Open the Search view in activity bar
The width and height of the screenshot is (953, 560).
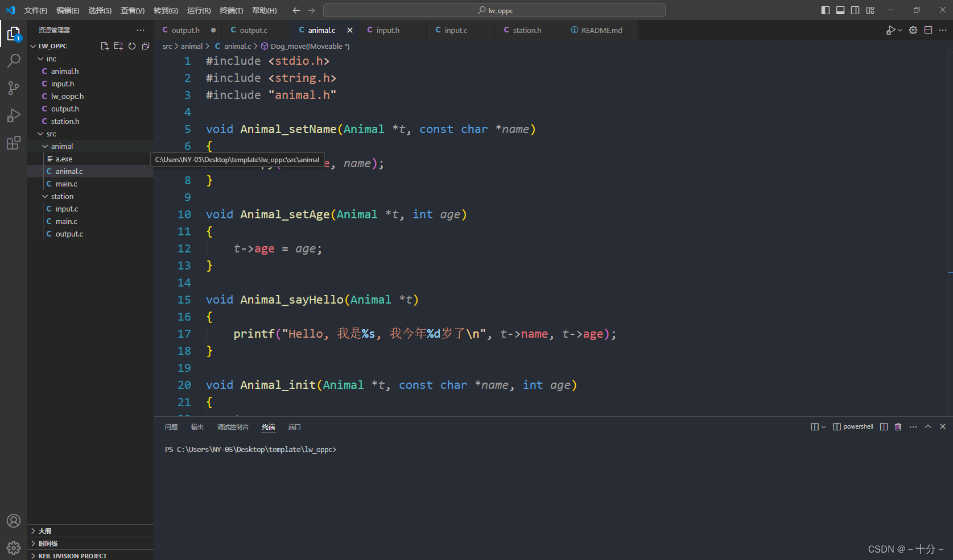pyautogui.click(x=14, y=61)
